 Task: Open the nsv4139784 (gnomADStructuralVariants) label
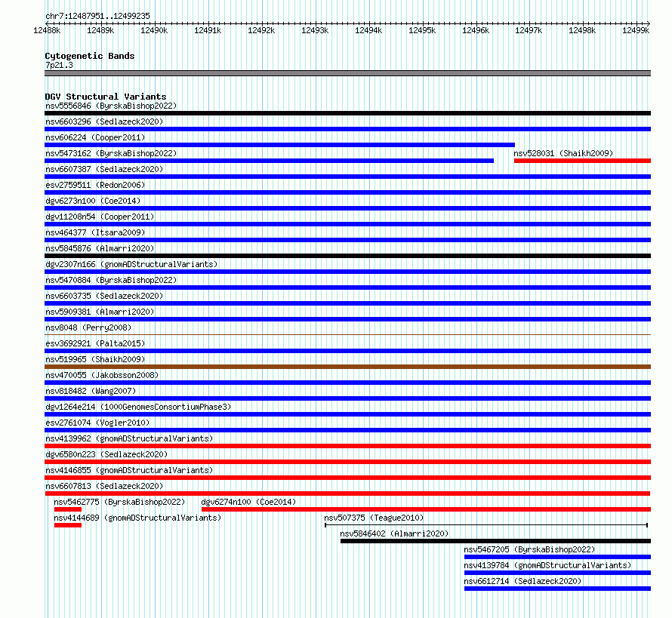click(x=547, y=565)
